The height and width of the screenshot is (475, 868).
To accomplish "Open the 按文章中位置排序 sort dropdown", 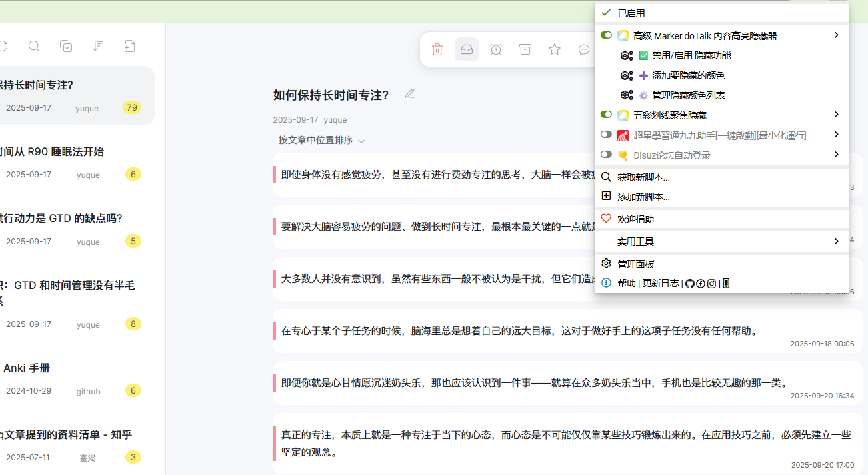I will coord(321,141).
